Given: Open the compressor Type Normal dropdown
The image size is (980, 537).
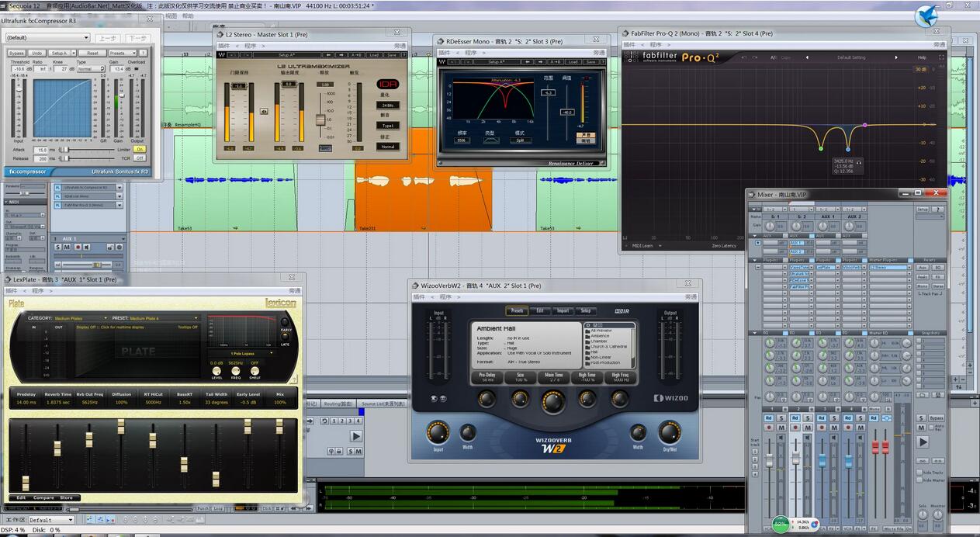Looking at the screenshot, I should [90, 68].
